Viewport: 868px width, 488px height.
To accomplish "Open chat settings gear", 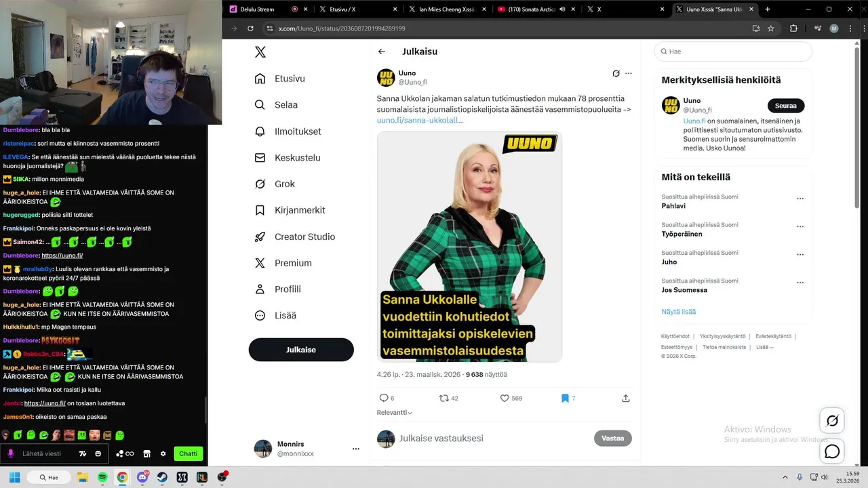I will [163, 453].
